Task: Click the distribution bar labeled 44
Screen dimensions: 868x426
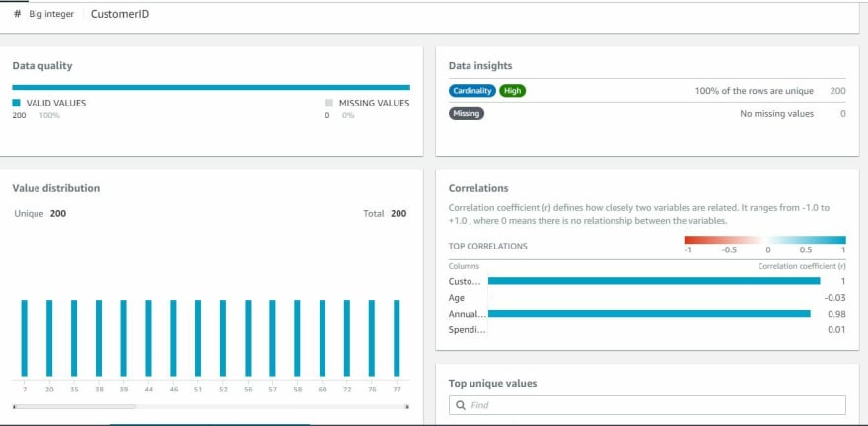Action: click(148, 338)
